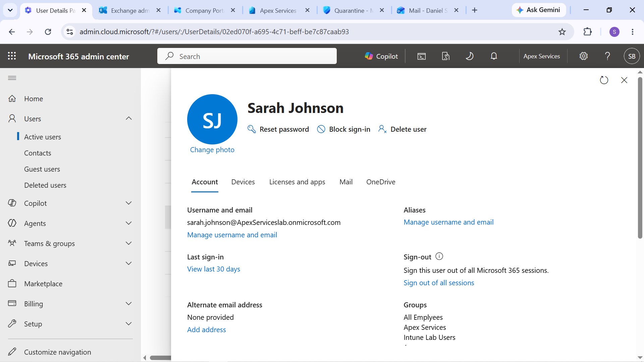The image size is (644, 362).
Task: Manage username and email under Username
Action: pyautogui.click(x=232, y=235)
